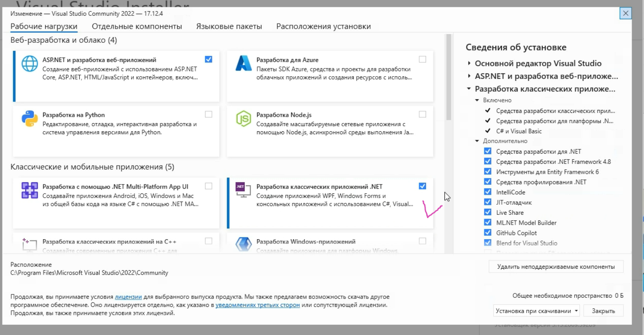Click the C# и Visual Basic included item
Viewport: 644px width, 335px height.
coord(519,131)
